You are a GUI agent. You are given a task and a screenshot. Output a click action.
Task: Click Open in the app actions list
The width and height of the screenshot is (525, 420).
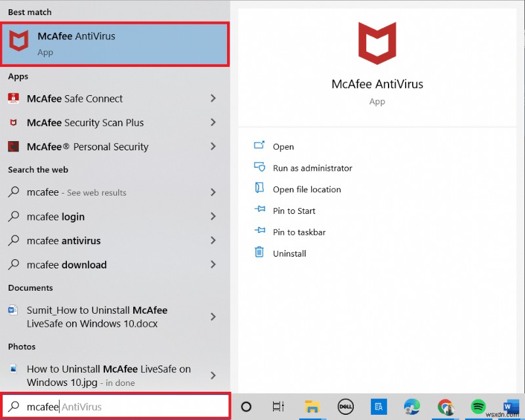tap(283, 147)
